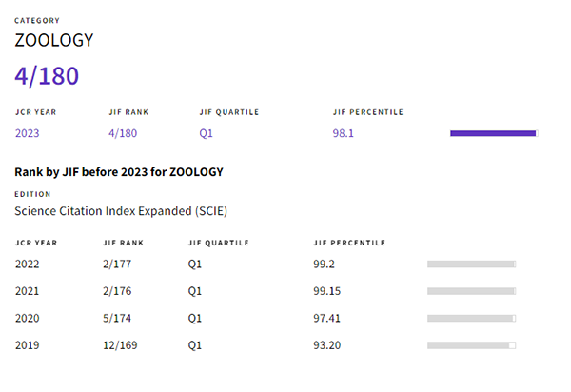Click the Rank by JIF before 2023 heading
The height and width of the screenshot is (392, 571).
coord(119,172)
